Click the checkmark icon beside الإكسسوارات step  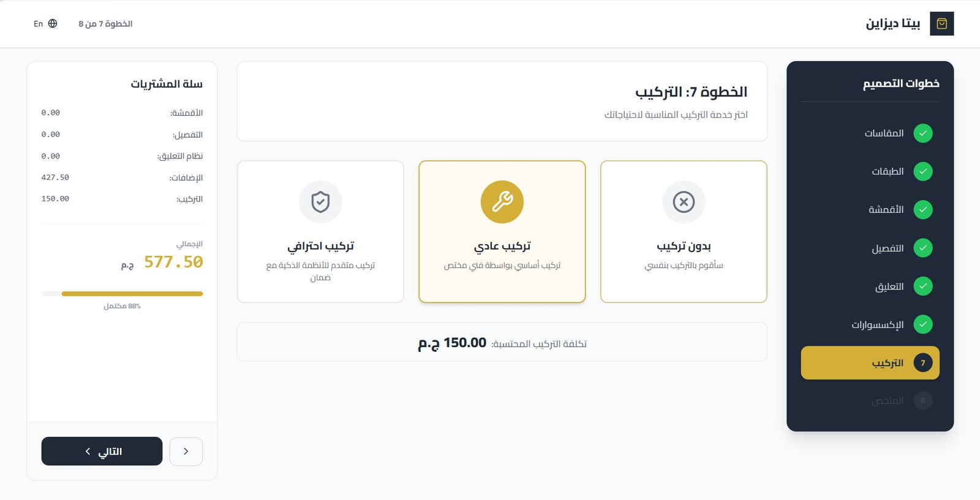(923, 324)
